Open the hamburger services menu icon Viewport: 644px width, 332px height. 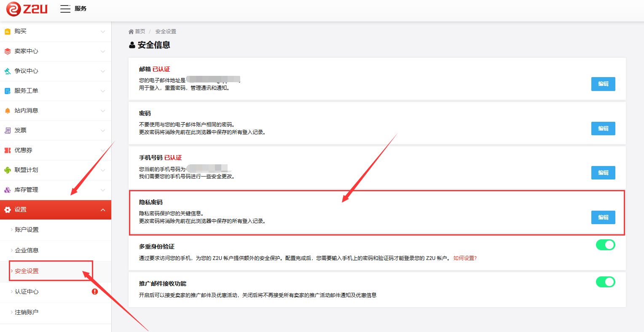coord(65,9)
